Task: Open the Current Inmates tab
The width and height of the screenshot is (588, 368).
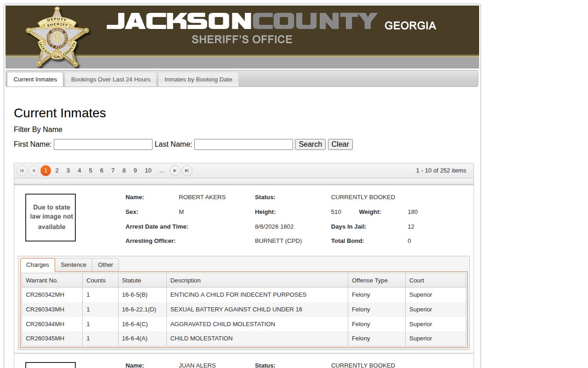Action: 35,79
